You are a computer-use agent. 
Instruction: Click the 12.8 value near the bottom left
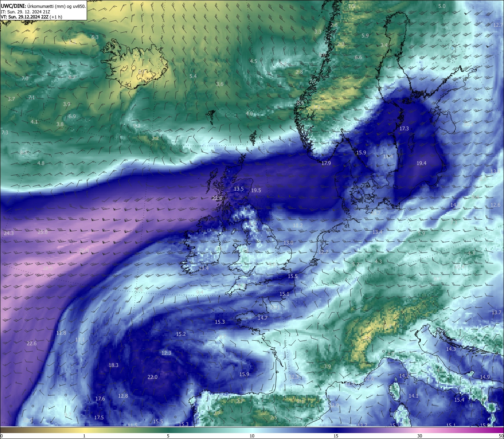tap(123, 396)
